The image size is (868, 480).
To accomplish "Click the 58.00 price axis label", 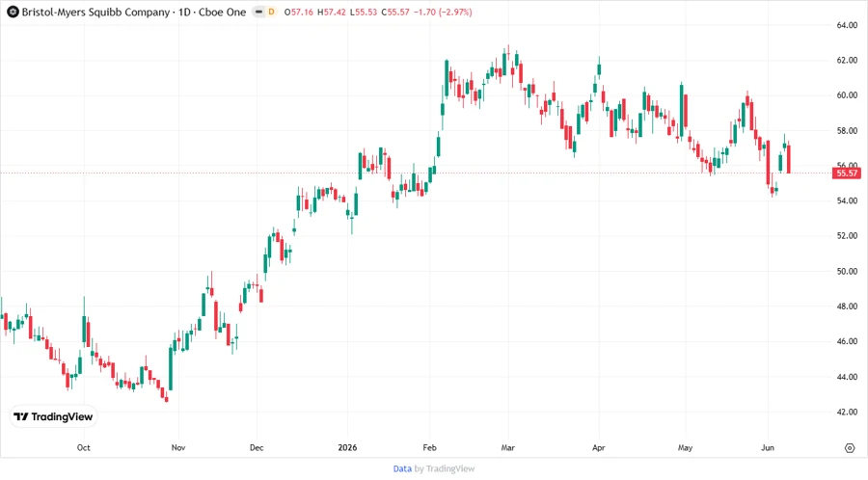I will (847, 130).
